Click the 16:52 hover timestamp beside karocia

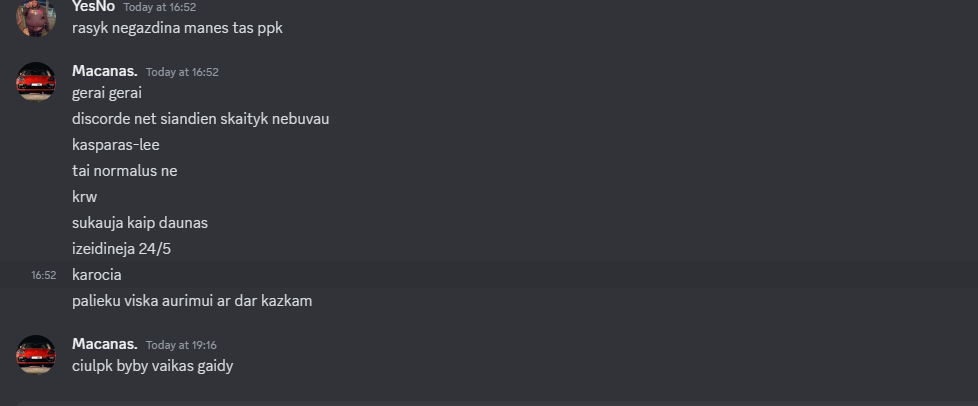point(44,275)
